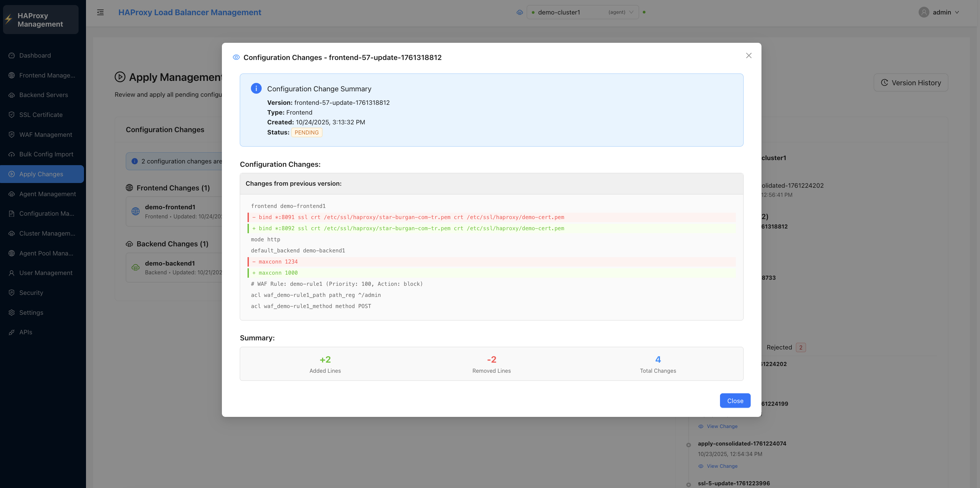Click the User Management person icon
980x488 pixels.
coord(12,273)
